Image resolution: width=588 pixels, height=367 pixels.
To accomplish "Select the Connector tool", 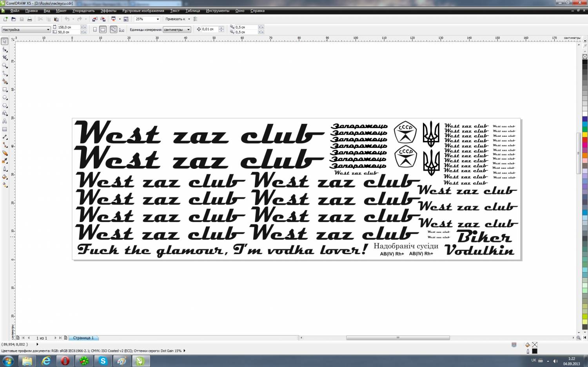I will tap(5, 145).
